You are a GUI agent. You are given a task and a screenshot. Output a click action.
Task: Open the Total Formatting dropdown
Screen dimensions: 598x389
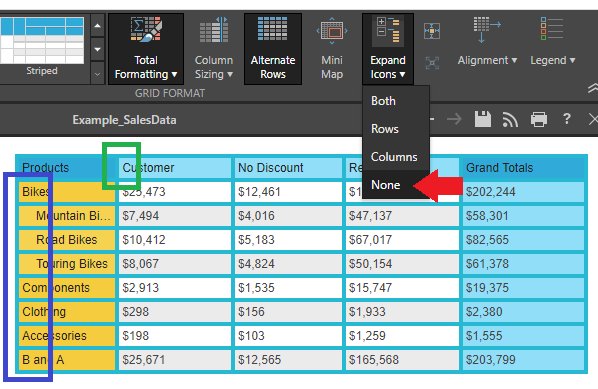pos(146,49)
